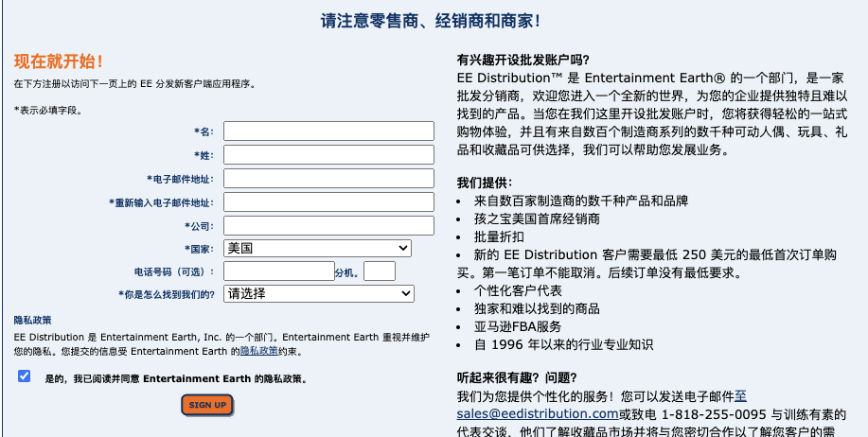Click the sales@eedistribution.com email link
This screenshot has width=868, height=437.
(x=538, y=413)
